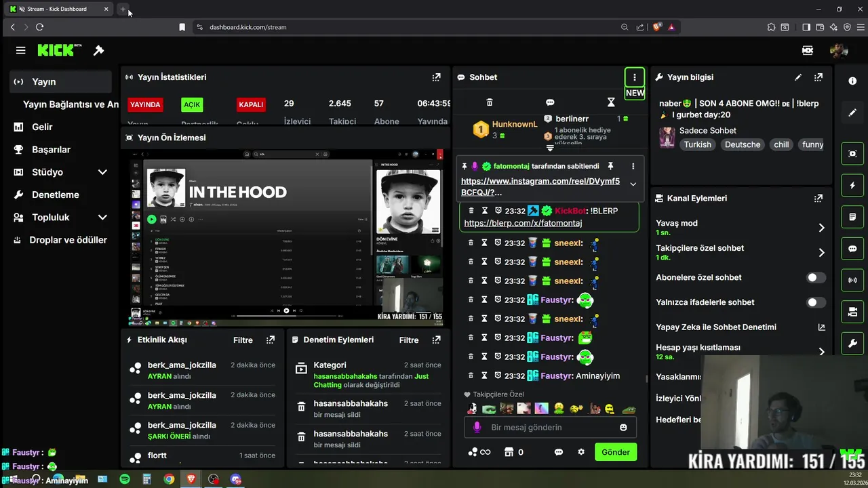
Task: Open the blerp.com/x/fatomontaj link
Action: tap(523, 223)
